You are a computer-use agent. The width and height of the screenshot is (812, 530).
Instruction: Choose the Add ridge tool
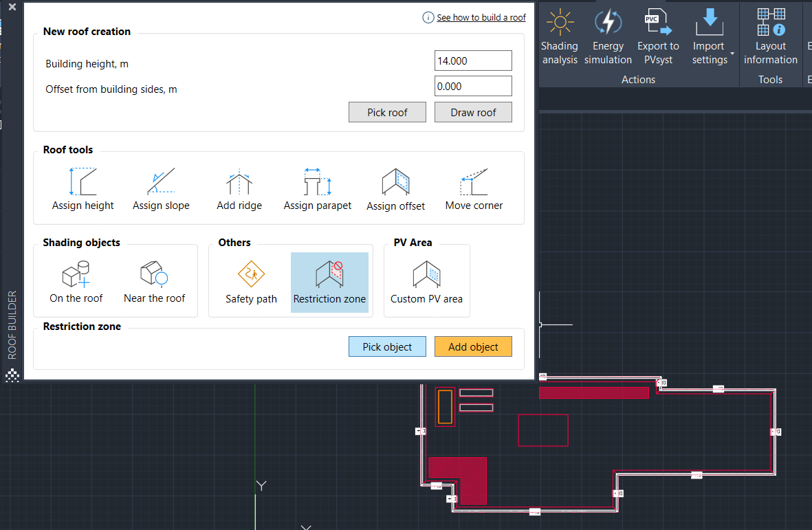tap(239, 189)
